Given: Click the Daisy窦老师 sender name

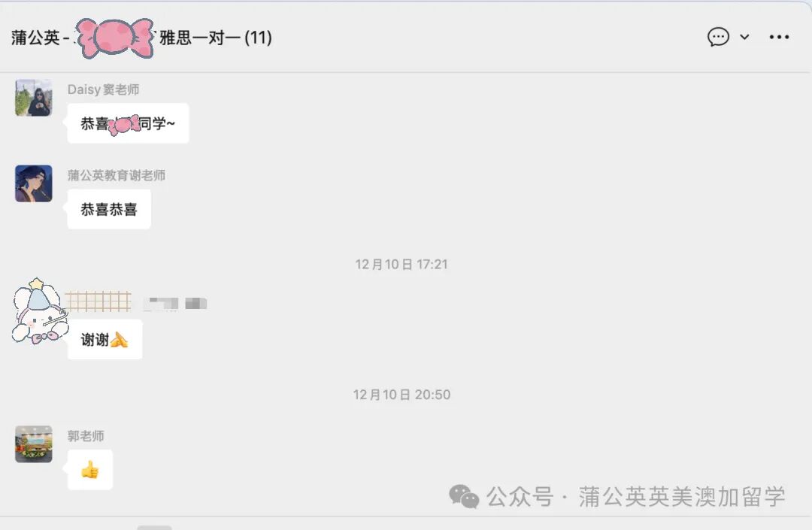Looking at the screenshot, I should [x=103, y=89].
